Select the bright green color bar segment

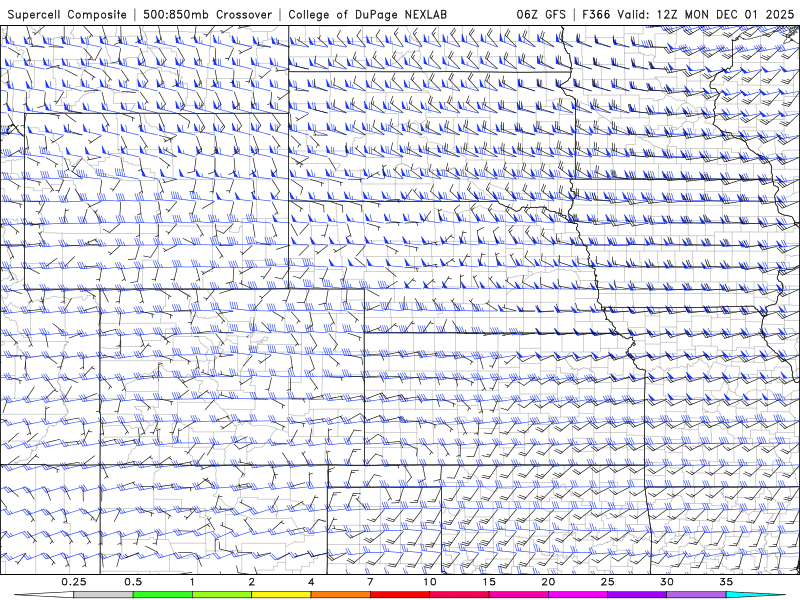coord(163,595)
